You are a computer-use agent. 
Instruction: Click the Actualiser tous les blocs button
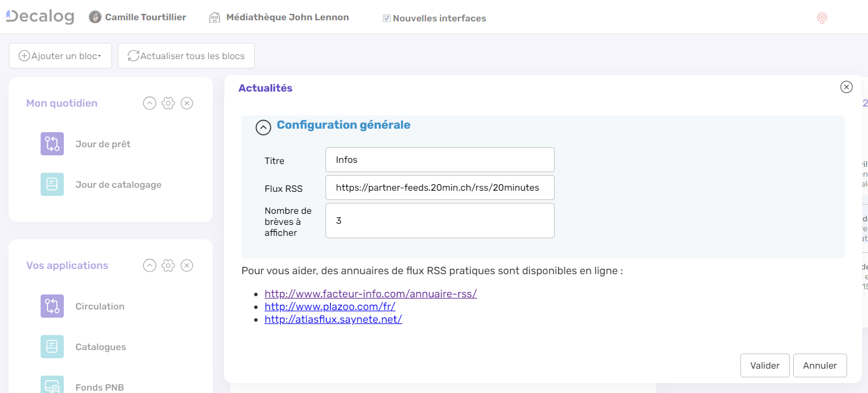click(x=186, y=55)
